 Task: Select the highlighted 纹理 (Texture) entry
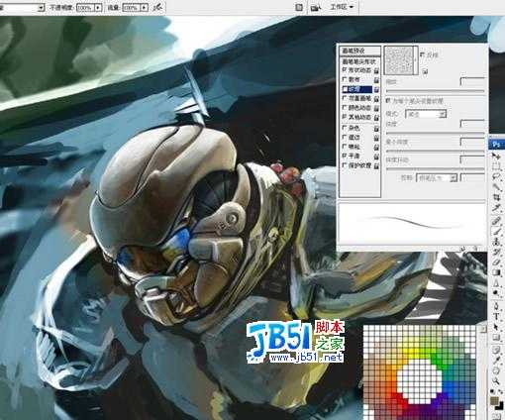click(357, 89)
